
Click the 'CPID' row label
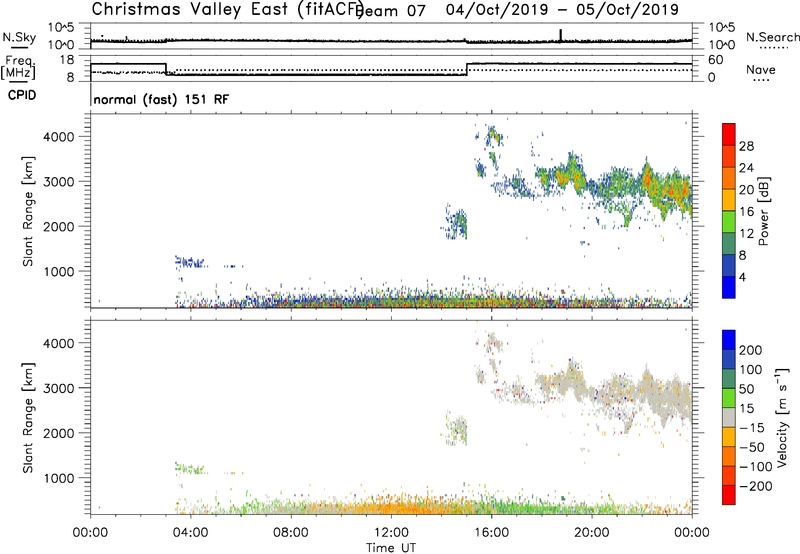(x=22, y=95)
